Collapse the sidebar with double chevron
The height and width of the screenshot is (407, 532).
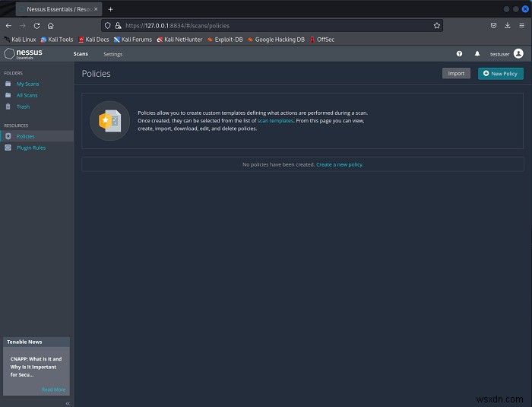click(68, 403)
